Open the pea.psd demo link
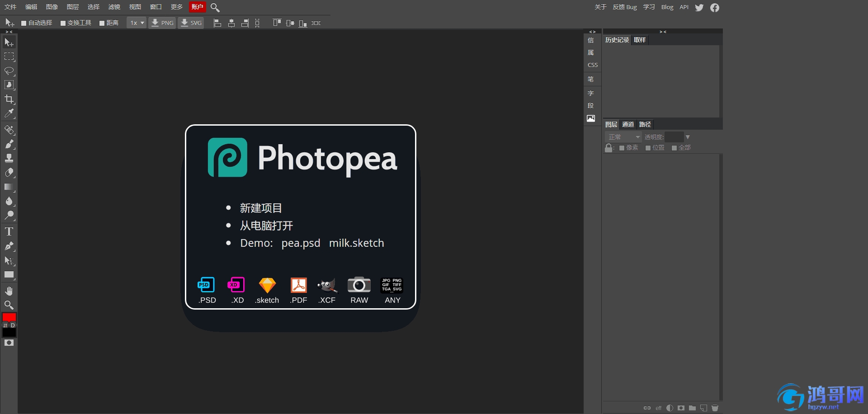Viewport: 868px width, 414px height. point(301,243)
